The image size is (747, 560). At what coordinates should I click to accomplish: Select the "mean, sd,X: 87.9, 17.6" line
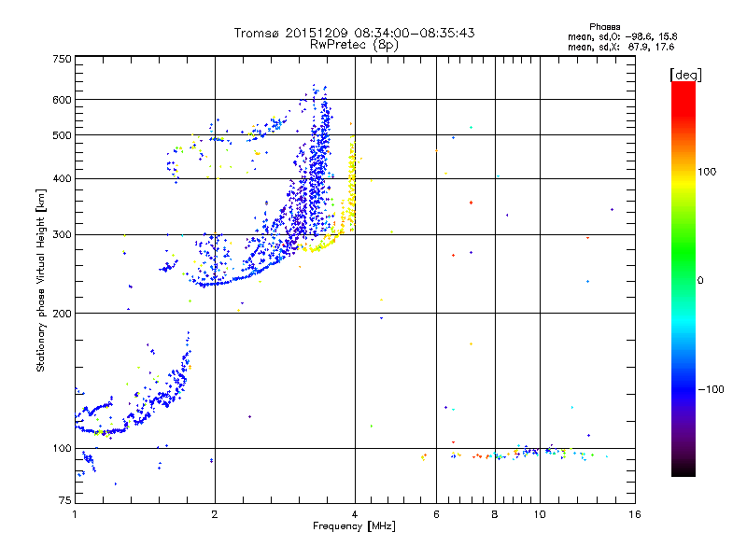[621, 47]
